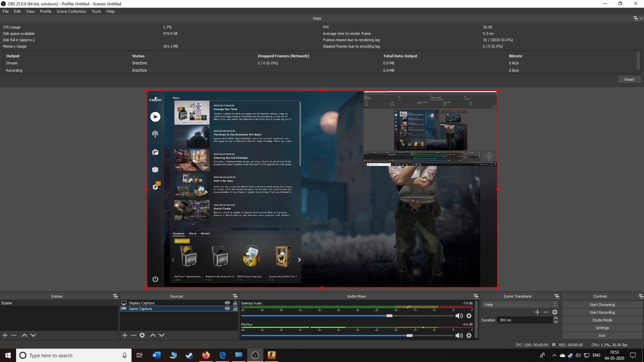Toggle Display Capture visibility eye
644x362 pixels.
[227, 303]
